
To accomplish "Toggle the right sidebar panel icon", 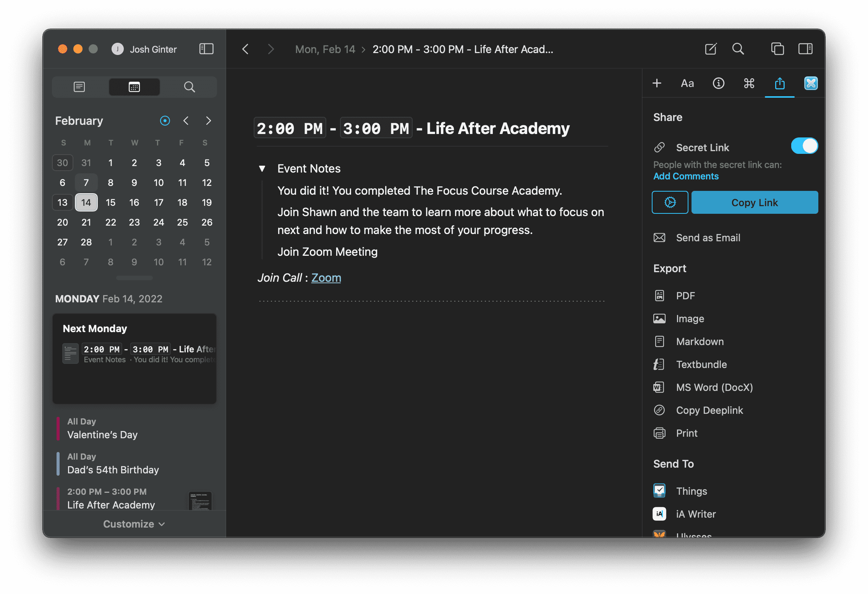I will (x=805, y=49).
